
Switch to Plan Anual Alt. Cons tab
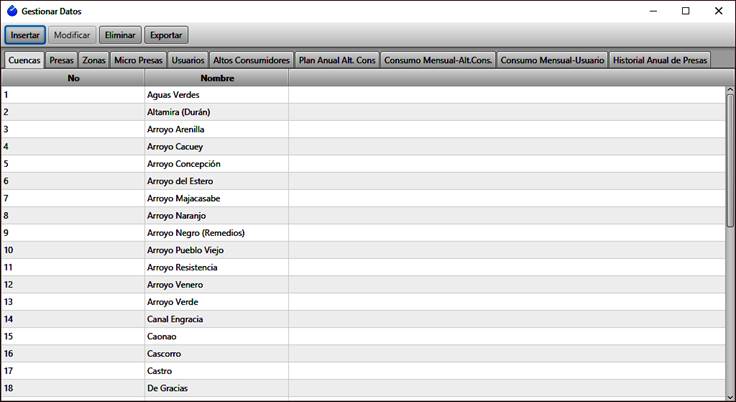(338, 60)
